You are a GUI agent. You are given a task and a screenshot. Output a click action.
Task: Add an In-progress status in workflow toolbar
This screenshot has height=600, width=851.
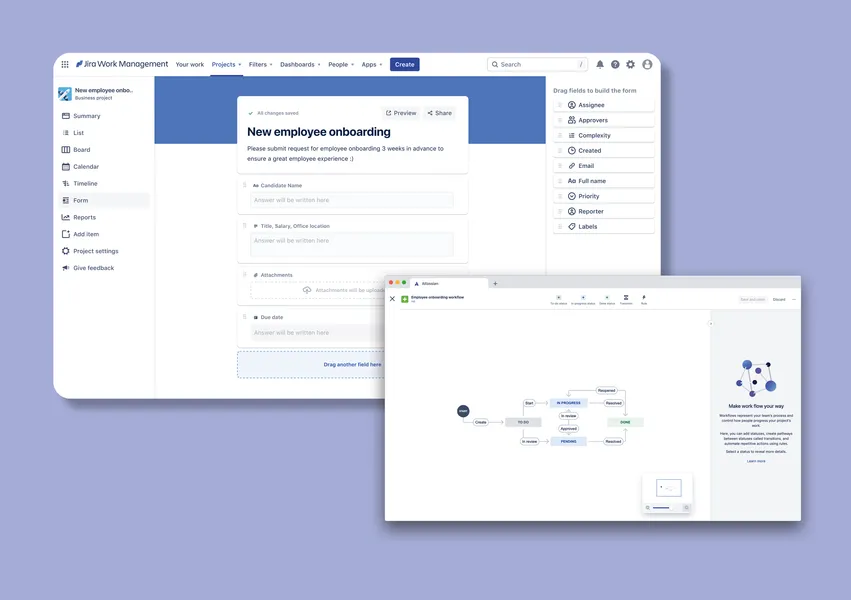(583, 299)
